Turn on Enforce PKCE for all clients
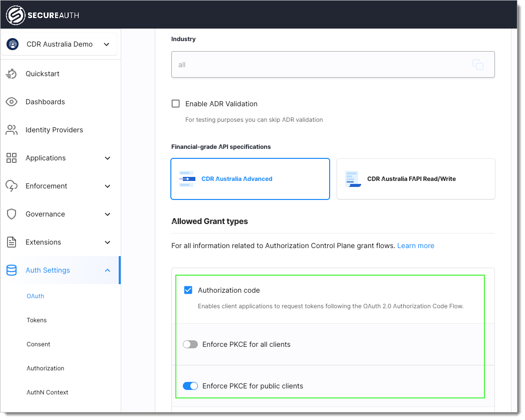This screenshot has width=525, height=420. click(190, 344)
